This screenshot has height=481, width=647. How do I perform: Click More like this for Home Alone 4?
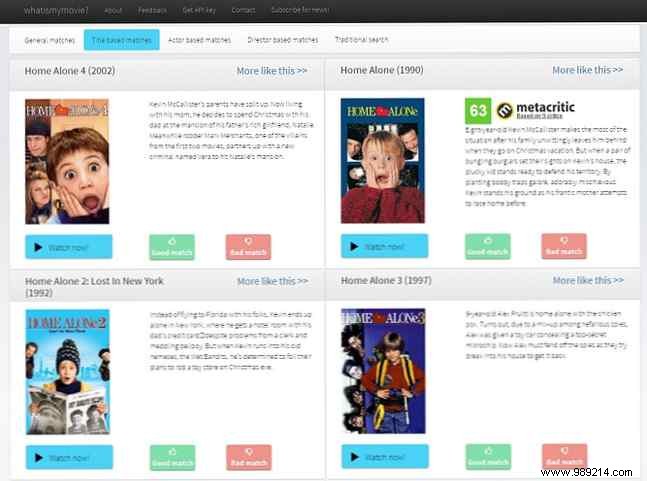272,71
